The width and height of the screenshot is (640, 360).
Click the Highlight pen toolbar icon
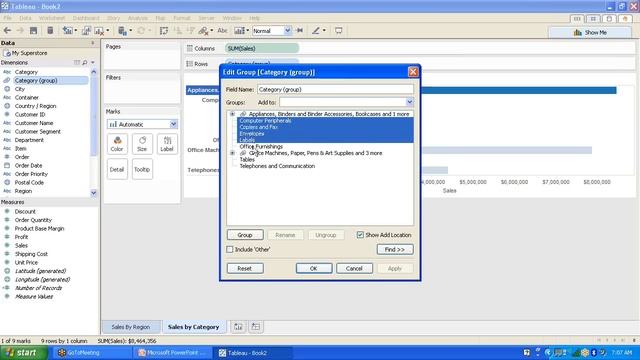(x=316, y=31)
